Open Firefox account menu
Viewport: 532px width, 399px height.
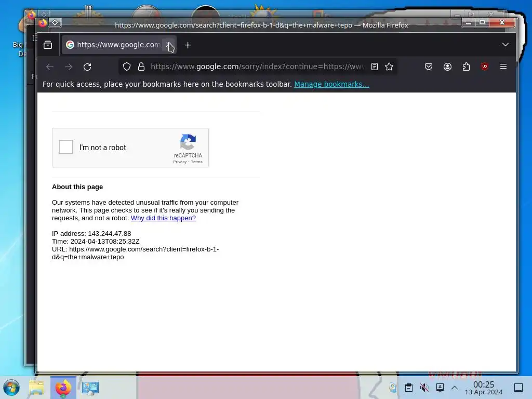[447, 67]
